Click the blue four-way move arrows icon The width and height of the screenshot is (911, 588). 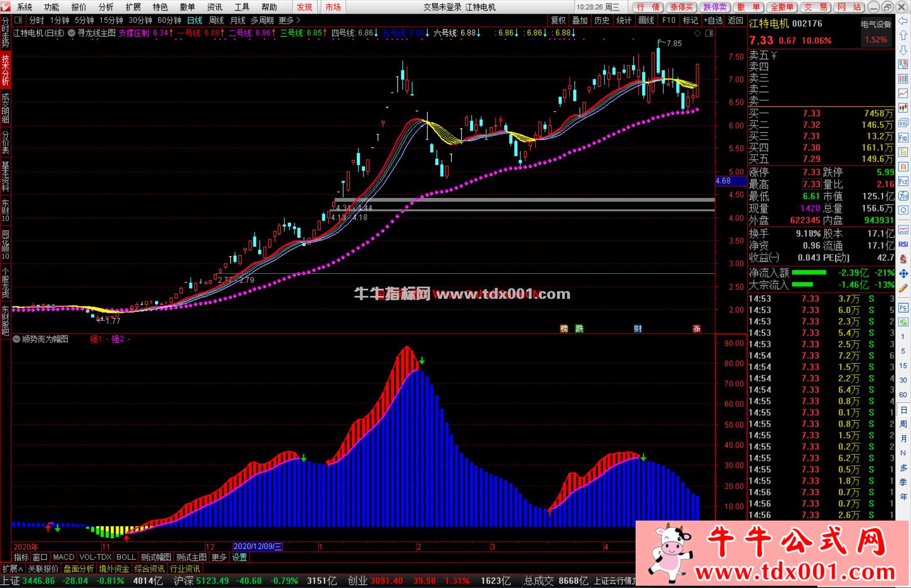(x=903, y=274)
